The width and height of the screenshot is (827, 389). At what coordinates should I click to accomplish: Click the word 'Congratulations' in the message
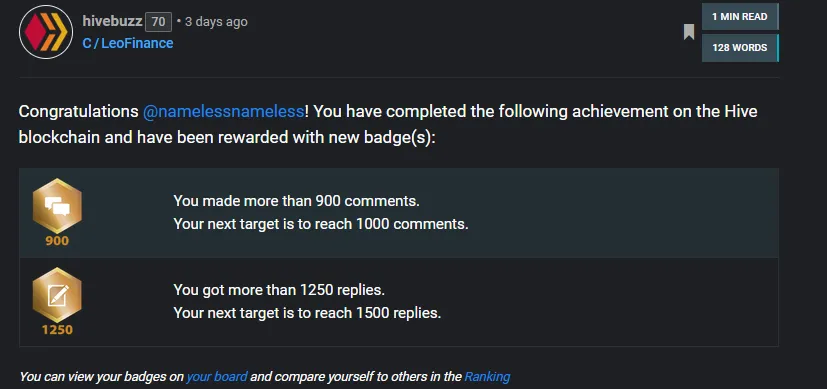pyautogui.click(x=79, y=112)
